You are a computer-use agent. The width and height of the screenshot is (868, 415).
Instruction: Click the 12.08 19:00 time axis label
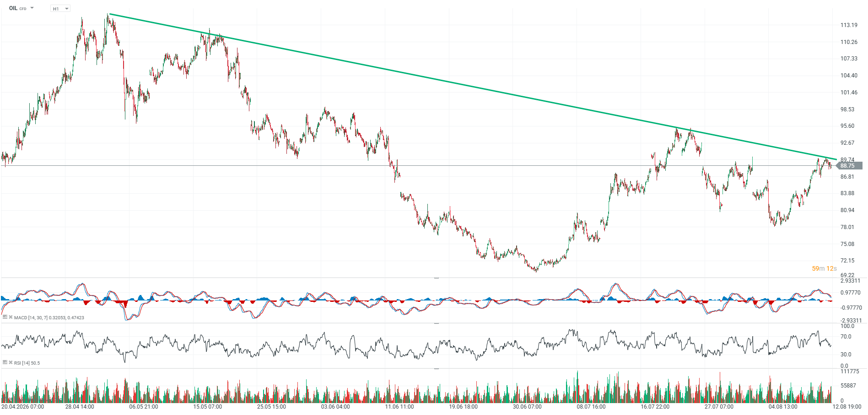(847, 407)
